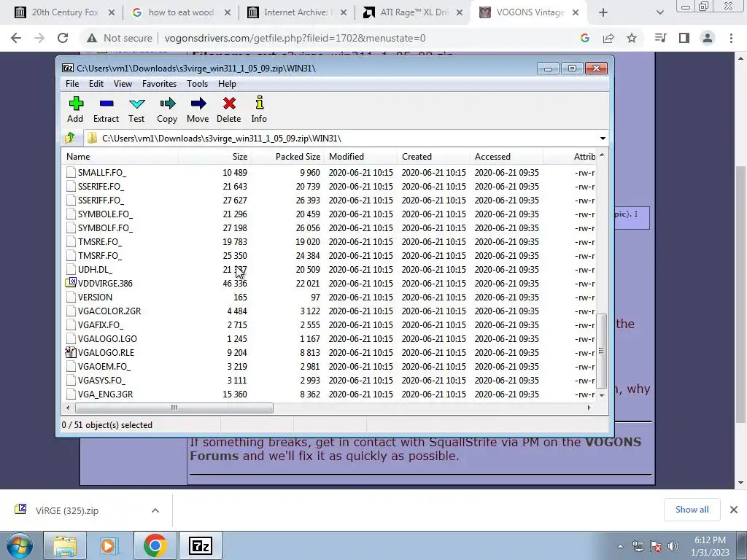Screen dimensions: 747x560
Task: Close the downloads bar
Action: click(734, 510)
